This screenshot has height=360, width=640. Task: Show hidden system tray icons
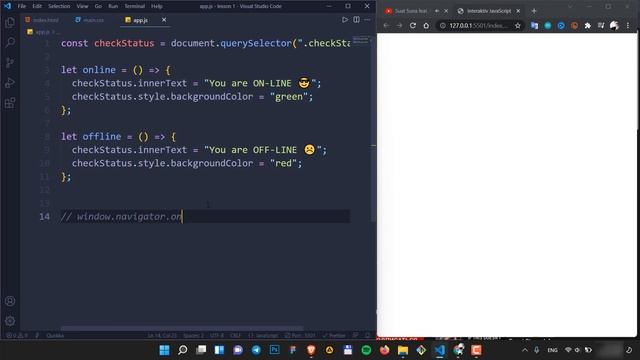point(524,350)
